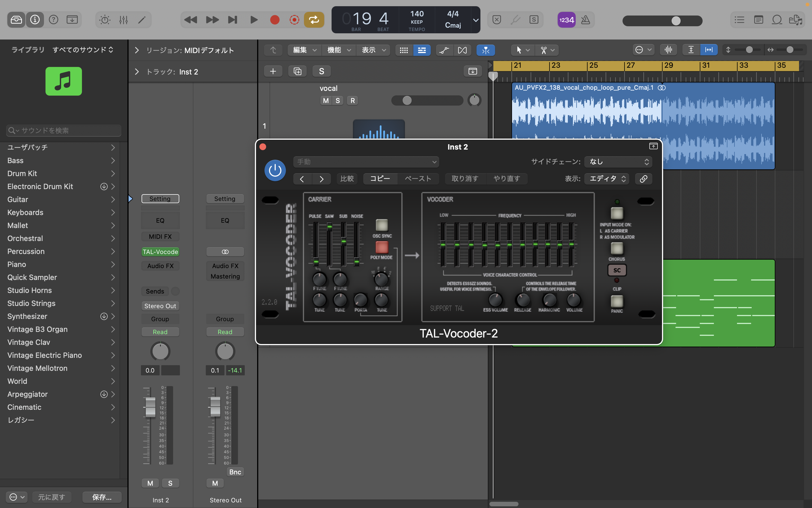Expand the トラック Inst 2 section
Screen dimensions: 812x508
(x=136, y=72)
